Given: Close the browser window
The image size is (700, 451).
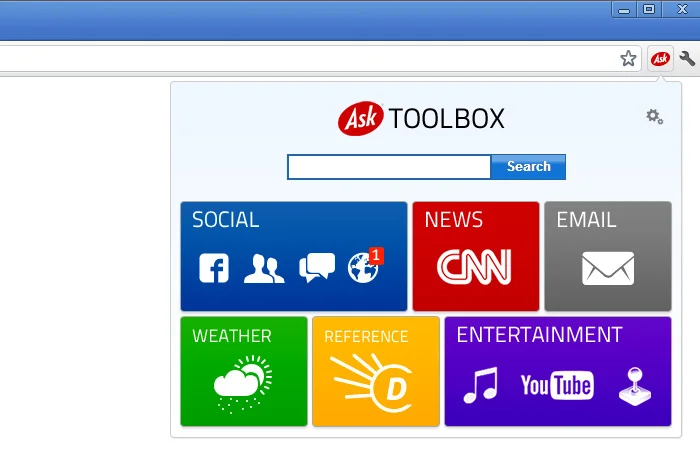Looking at the screenshot, I should click(682, 9).
